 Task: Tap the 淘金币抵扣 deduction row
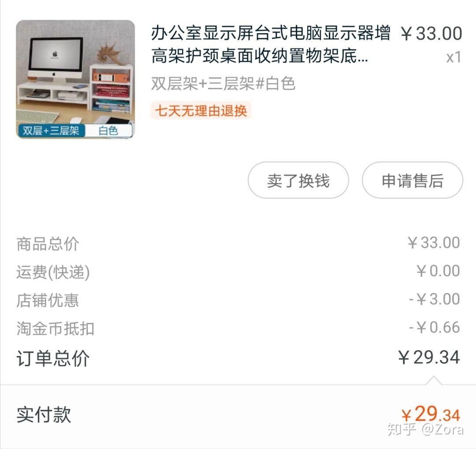tap(238, 328)
